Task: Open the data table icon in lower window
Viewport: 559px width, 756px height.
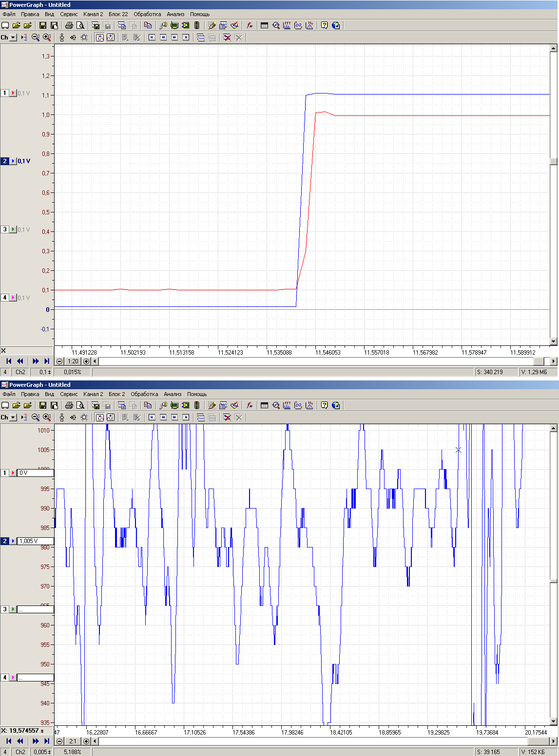Action: 264,405
